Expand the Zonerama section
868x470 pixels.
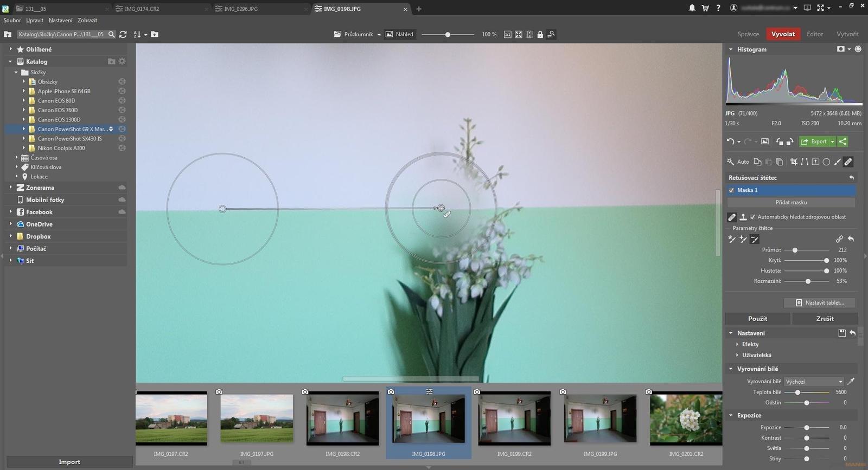pos(10,188)
